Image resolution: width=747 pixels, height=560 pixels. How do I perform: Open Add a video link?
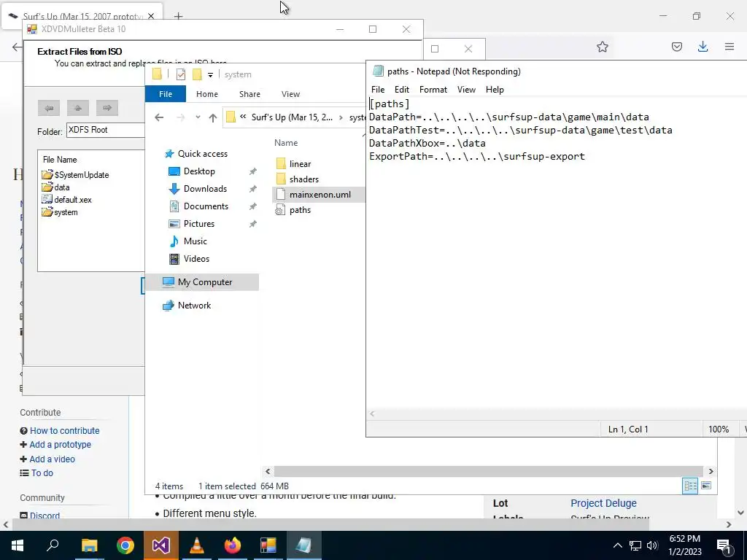[x=52, y=459]
